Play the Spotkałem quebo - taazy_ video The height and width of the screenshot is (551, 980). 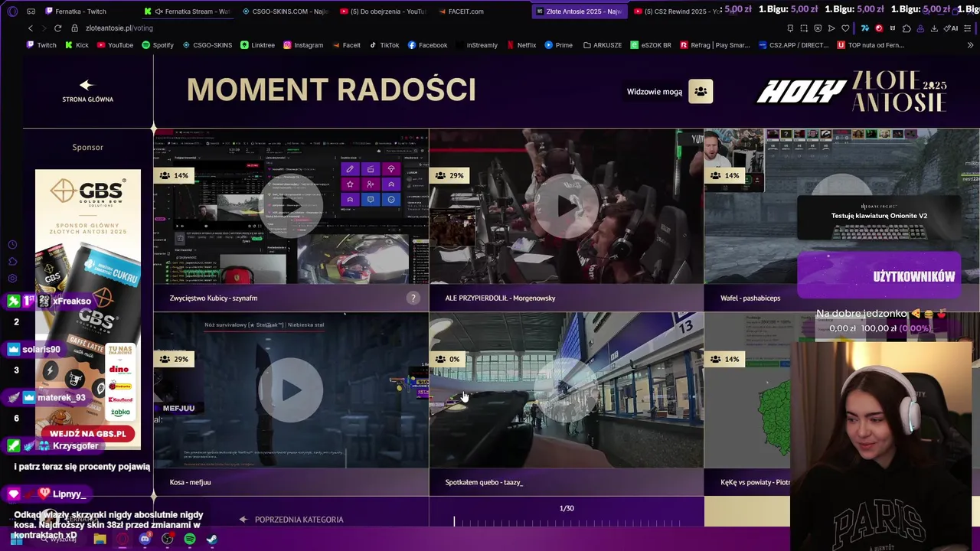(566, 390)
